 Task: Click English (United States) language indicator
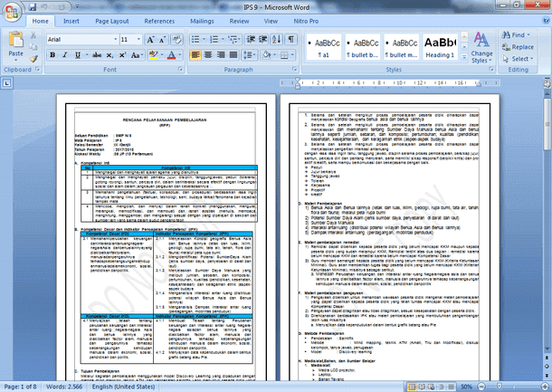point(123,387)
